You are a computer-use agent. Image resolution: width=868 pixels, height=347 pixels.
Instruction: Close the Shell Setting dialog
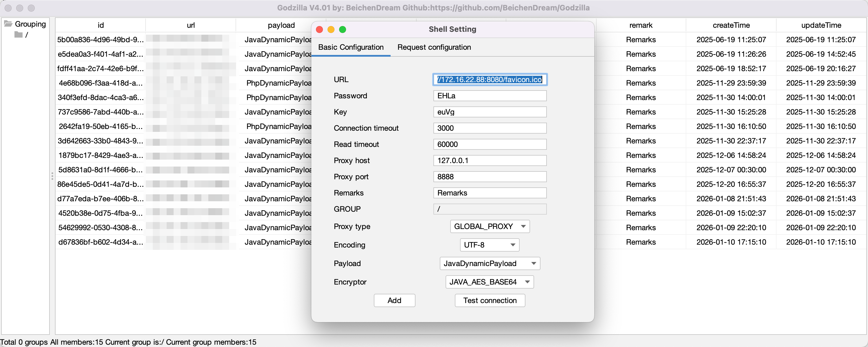[319, 30]
